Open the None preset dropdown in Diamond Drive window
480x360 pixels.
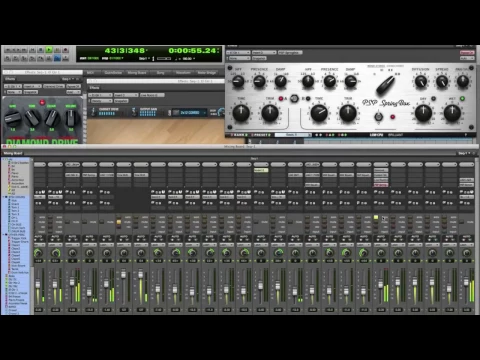(14, 92)
